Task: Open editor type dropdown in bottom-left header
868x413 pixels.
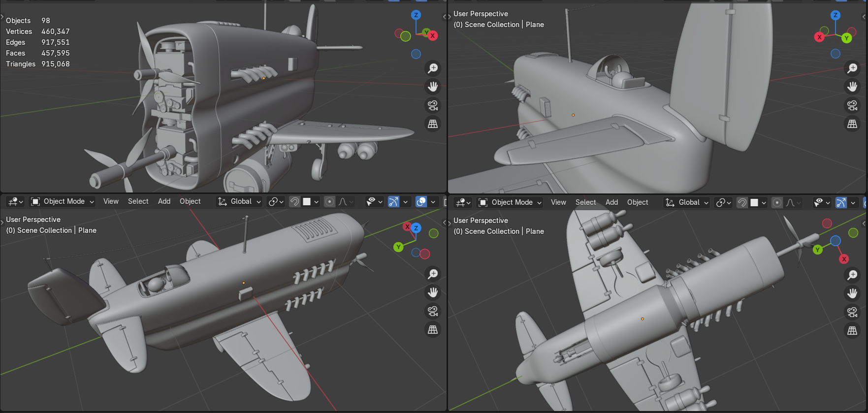Action: [16, 201]
